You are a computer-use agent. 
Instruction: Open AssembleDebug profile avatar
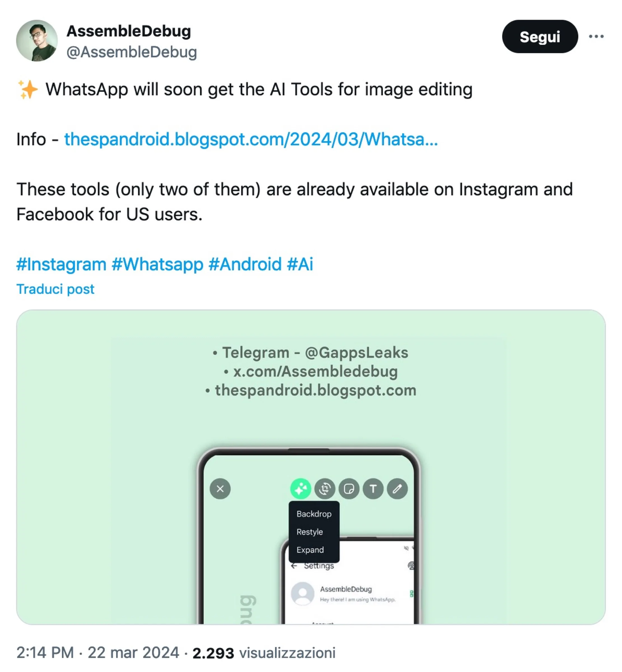[37, 40]
